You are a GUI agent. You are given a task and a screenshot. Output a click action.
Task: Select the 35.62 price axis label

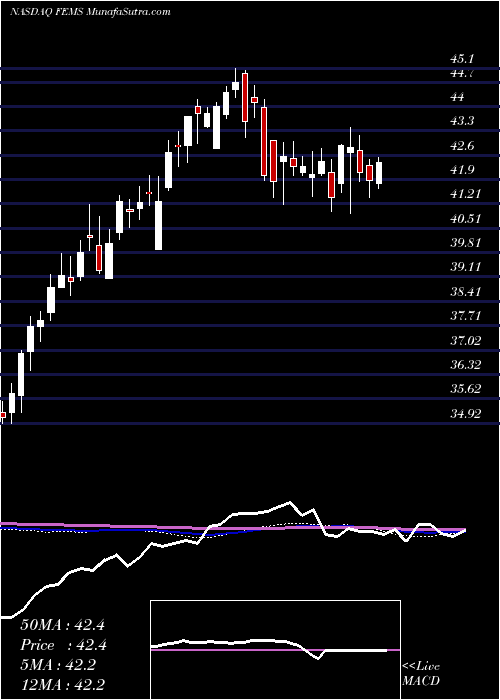[x=465, y=389]
